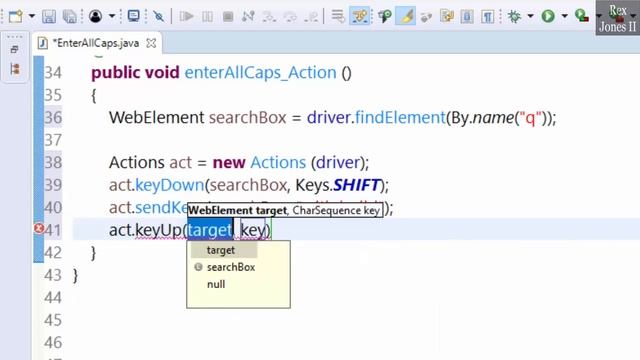The image size is (640, 360).
Task: Click the Terminate stop icon
Action: coord(228,16)
